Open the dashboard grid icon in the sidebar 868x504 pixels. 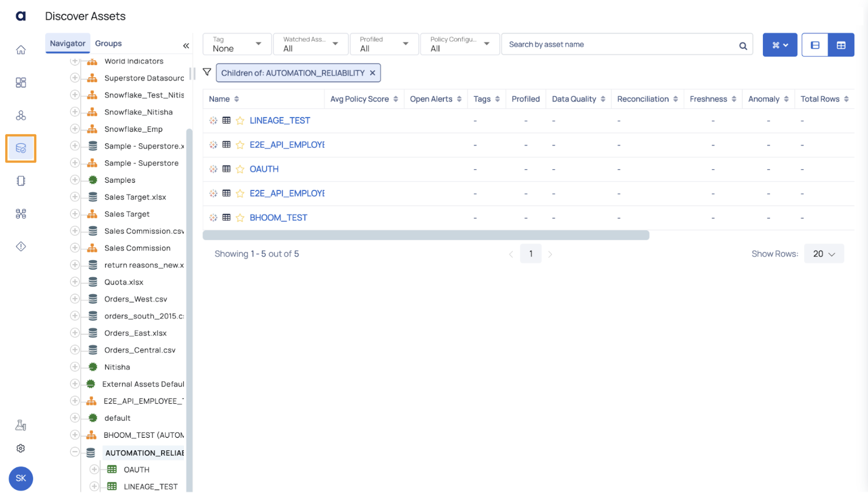21,82
